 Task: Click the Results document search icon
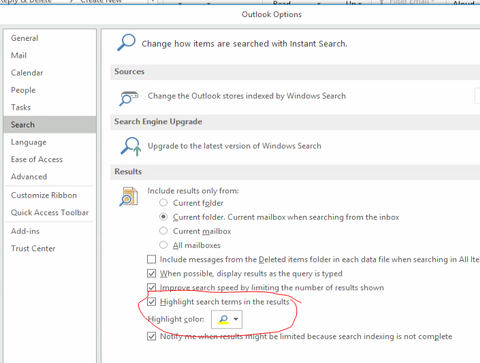(129, 197)
